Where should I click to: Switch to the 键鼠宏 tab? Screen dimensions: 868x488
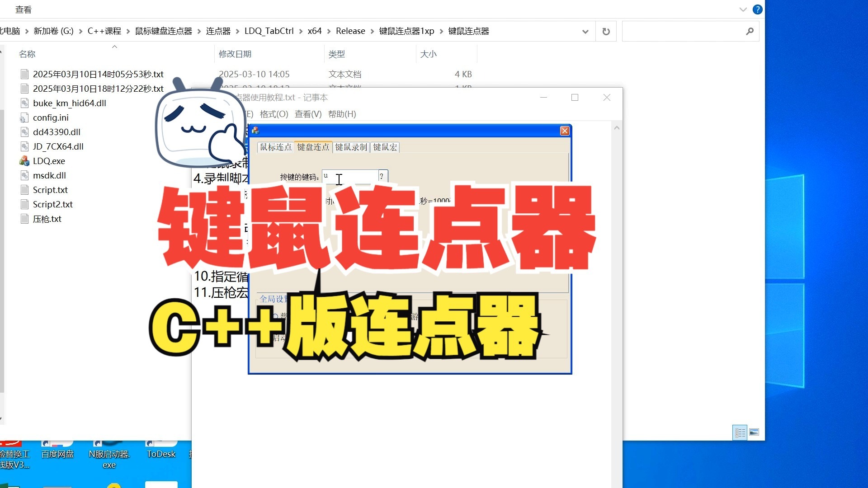coord(385,147)
